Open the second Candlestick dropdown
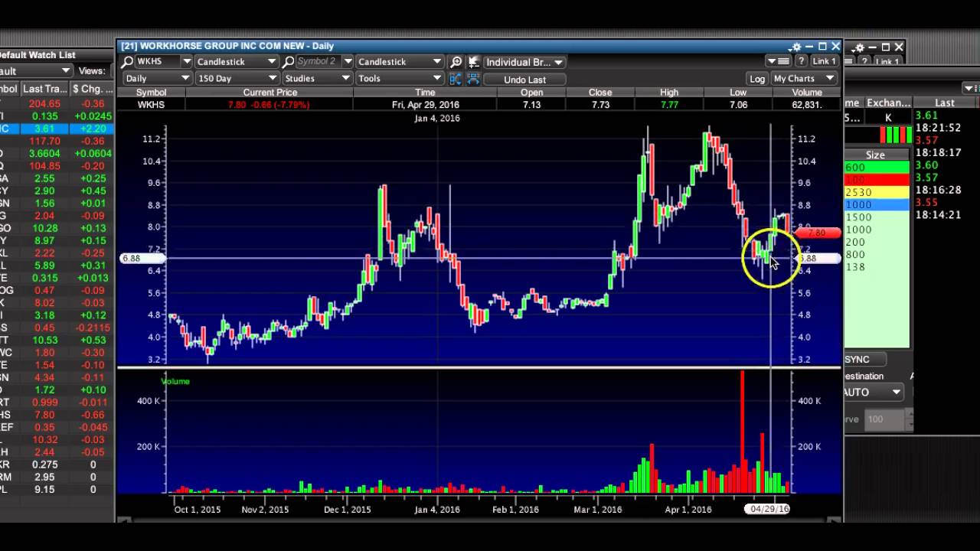 pos(399,61)
